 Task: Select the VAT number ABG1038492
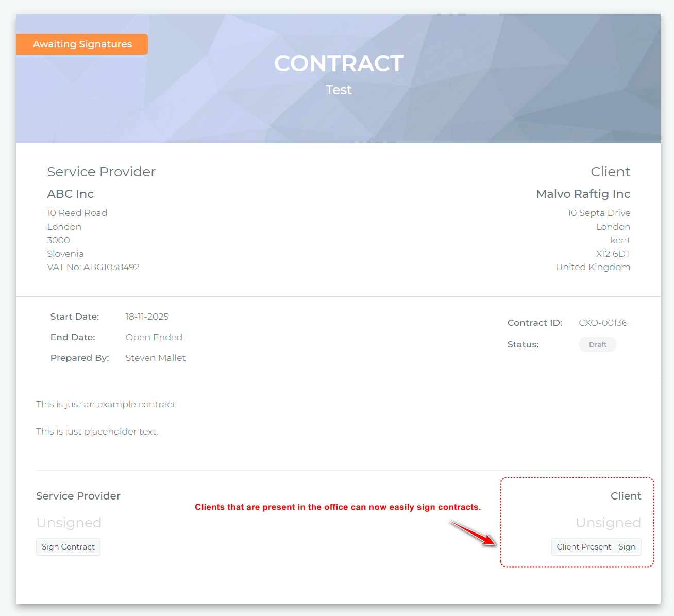[x=111, y=267]
